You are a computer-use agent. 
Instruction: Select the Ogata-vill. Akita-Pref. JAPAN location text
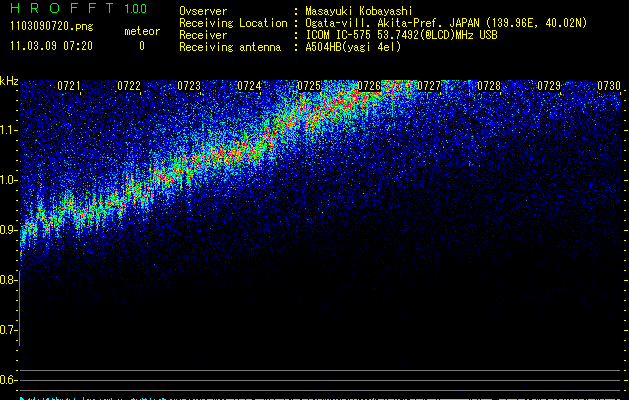tap(446, 23)
